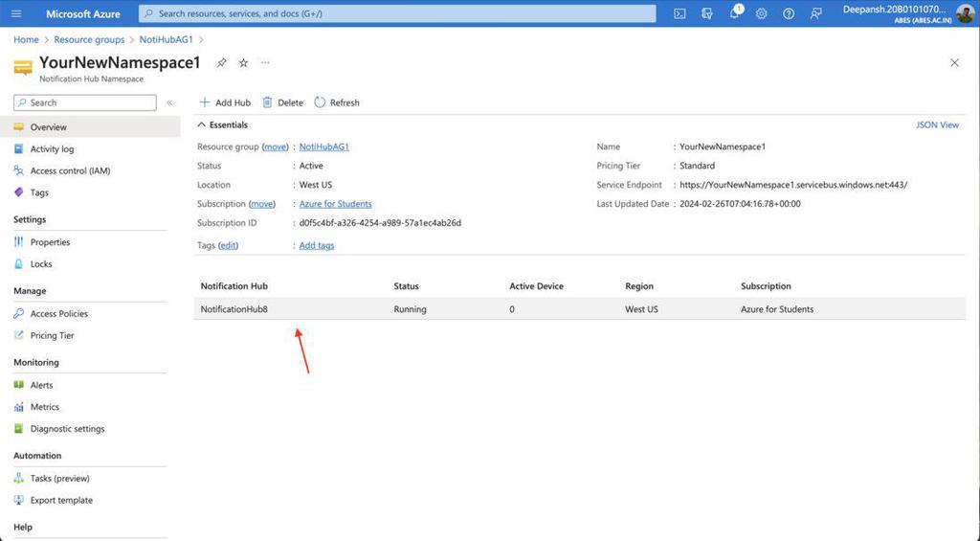
Task: Select the Service Endpoint URL text
Action: pyautogui.click(x=793, y=185)
